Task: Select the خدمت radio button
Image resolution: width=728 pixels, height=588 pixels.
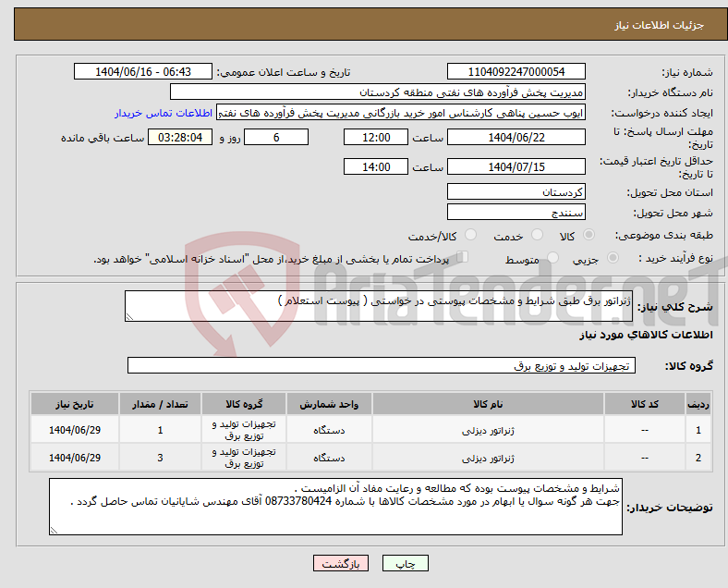Action: pyautogui.click(x=537, y=235)
